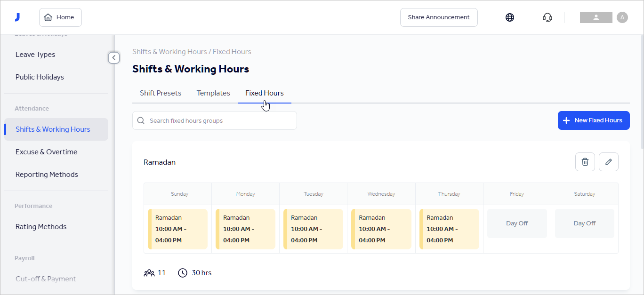Click the assigned employees people icon

(149, 272)
